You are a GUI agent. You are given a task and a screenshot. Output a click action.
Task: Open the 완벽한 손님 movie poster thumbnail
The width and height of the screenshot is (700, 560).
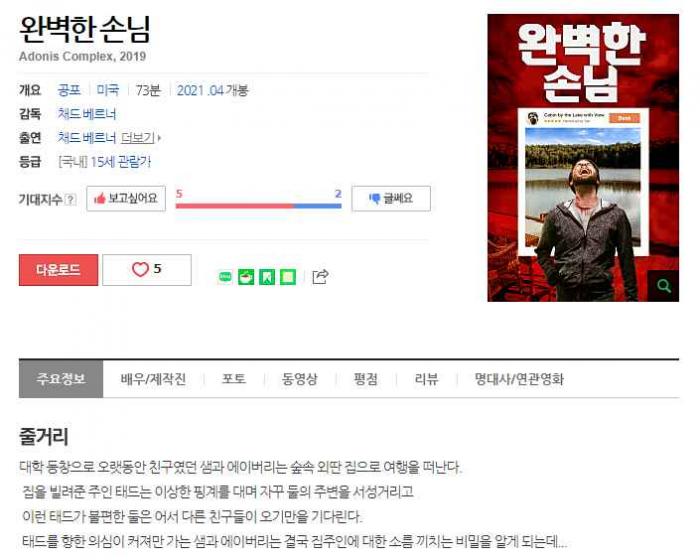[583, 158]
